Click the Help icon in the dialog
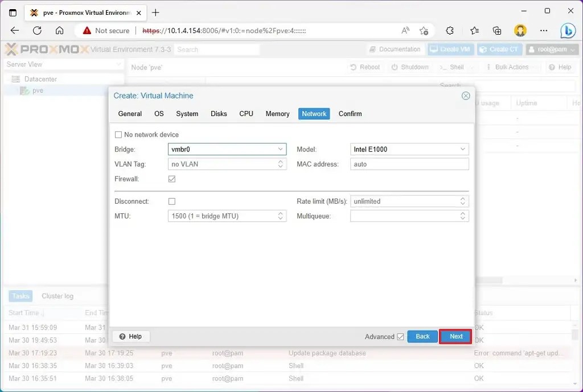This screenshot has width=583, height=392. 131,336
